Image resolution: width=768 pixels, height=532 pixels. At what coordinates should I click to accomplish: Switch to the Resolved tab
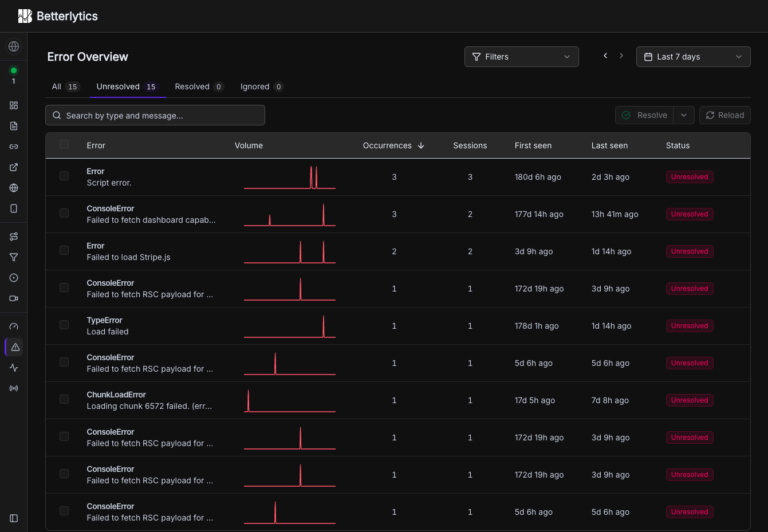(199, 86)
